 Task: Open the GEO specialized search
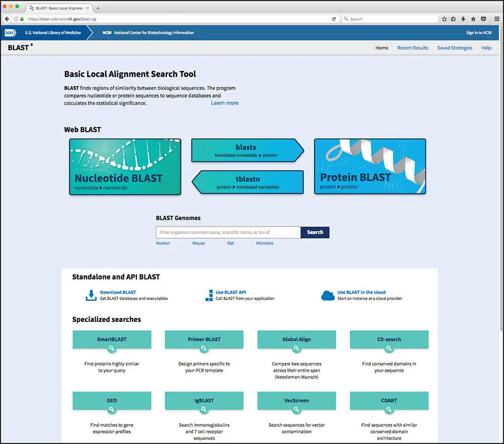pyautogui.click(x=112, y=401)
